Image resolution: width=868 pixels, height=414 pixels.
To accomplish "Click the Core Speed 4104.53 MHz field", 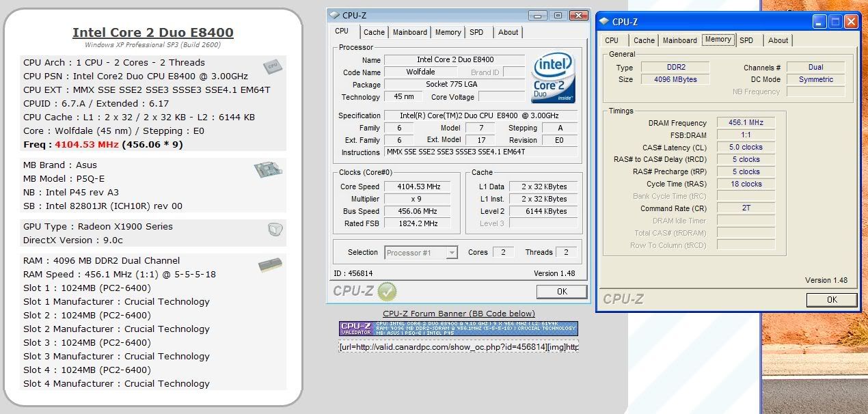I will point(418,187).
